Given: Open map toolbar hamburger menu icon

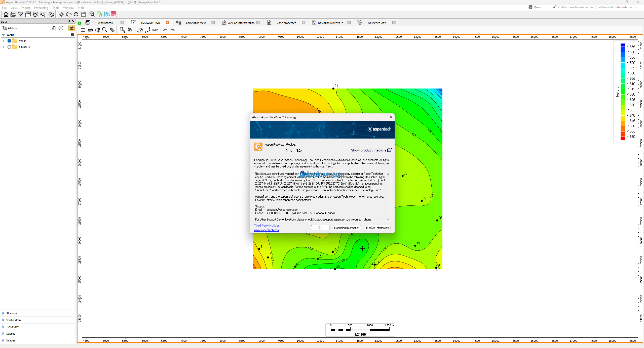Looking at the screenshot, I should 83,30.
